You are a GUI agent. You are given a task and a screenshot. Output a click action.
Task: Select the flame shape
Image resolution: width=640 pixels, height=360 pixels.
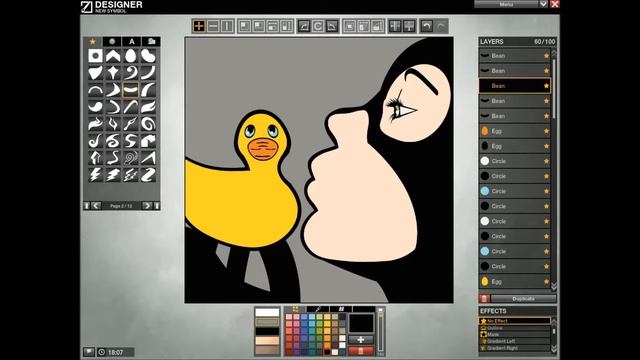pyautogui.click(x=96, y=124)
